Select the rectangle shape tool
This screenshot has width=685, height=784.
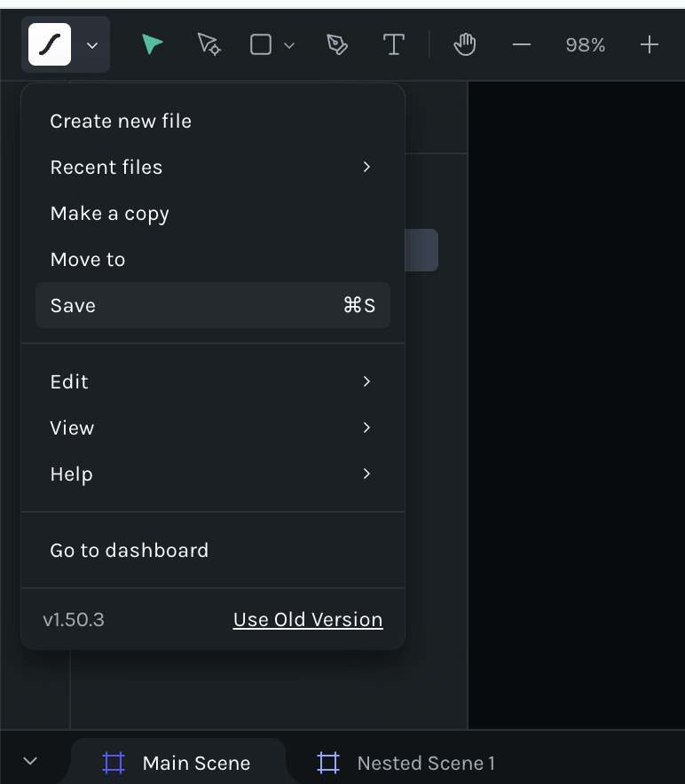tap(259, 43)
